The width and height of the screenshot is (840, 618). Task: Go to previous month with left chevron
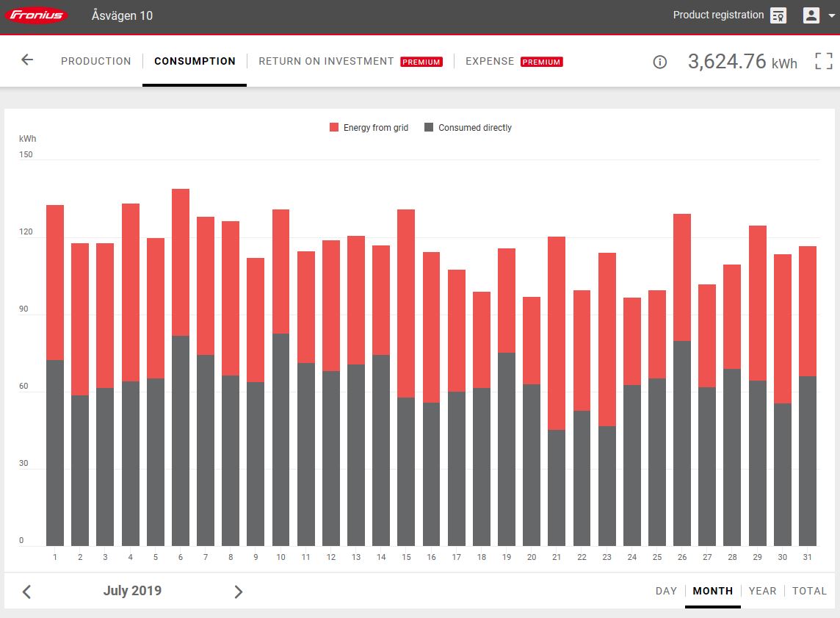26,592
